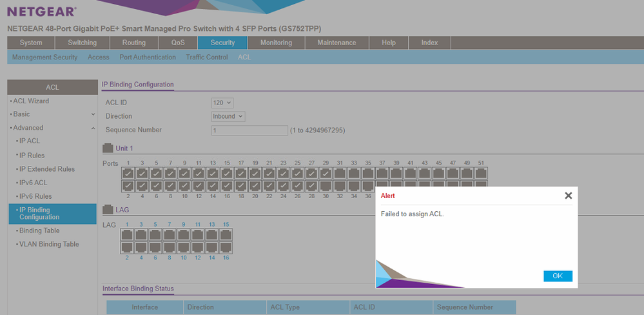
Task: Uncheck port 15 icon
Action: pos(227,173)
